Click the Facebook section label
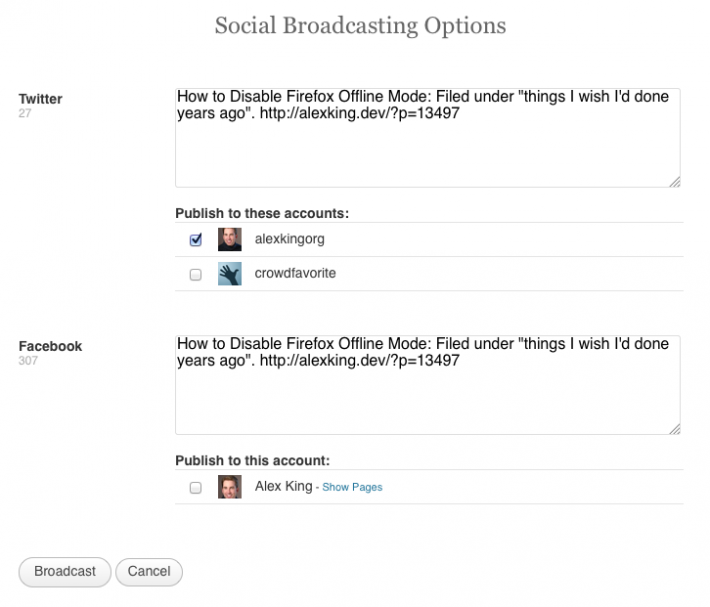 [x=50, y=346]
